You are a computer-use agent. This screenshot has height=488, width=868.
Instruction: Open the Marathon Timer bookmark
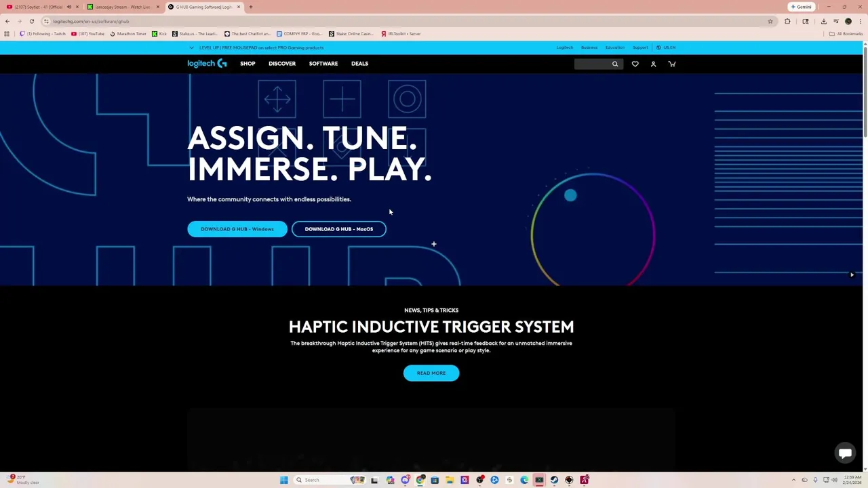point(128,34)
